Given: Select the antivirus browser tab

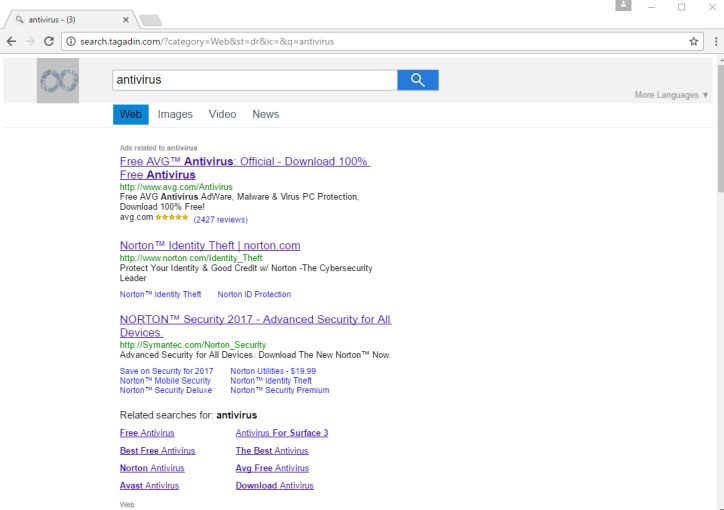Looking at the screenshot, I should click(72, 20).
